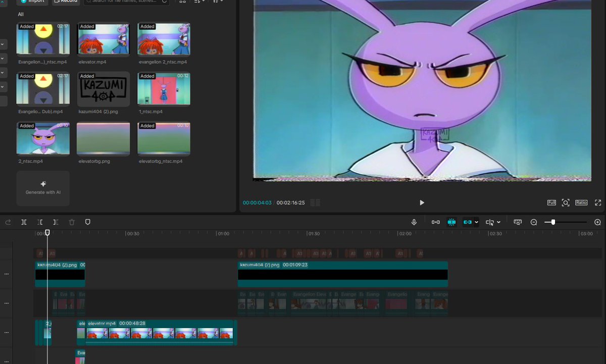
Task: Click the trash delete icon in timeline toolbar
Action: coord(72,222)
